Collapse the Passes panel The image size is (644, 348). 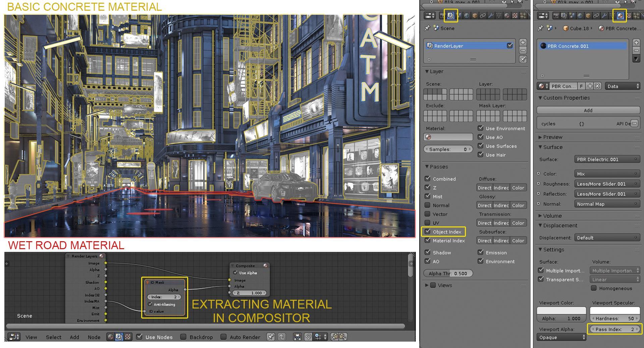click(435, 167)
